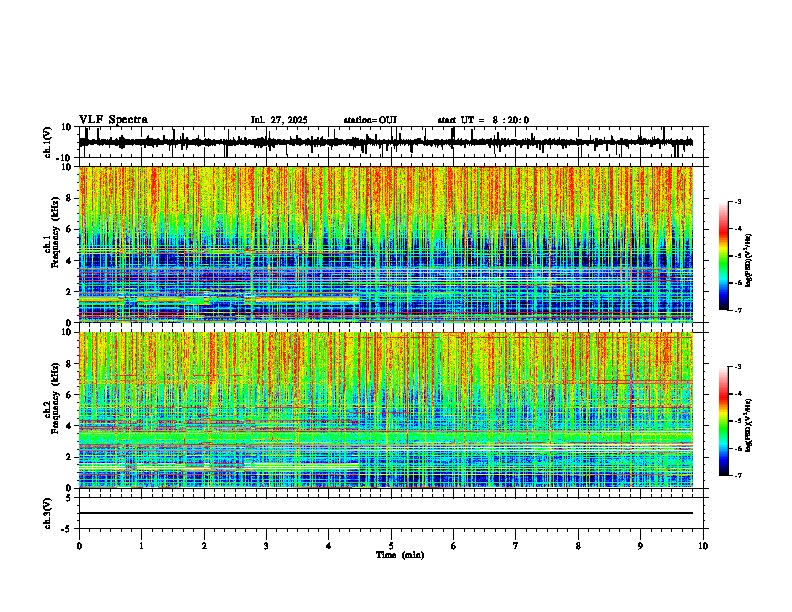Click the date 'Jul. 27, 2025'
The image size is (792, 612).
[x=279, y=120]
